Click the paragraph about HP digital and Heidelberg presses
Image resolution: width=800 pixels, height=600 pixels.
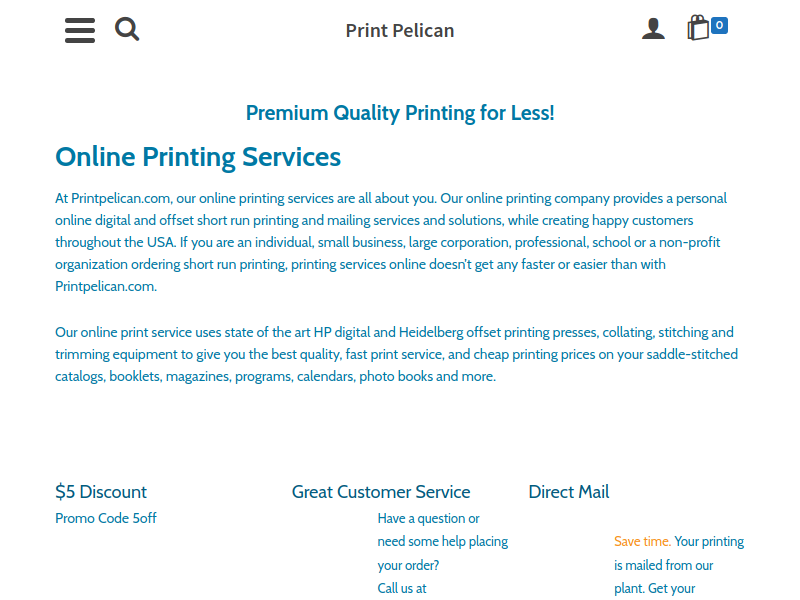[396, 354]
